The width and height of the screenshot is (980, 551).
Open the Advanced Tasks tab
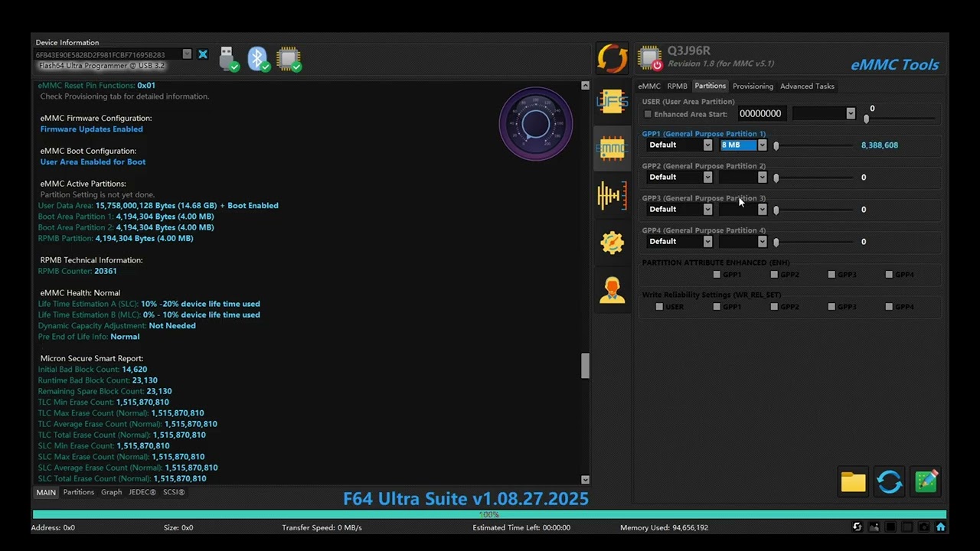point(807,86)
